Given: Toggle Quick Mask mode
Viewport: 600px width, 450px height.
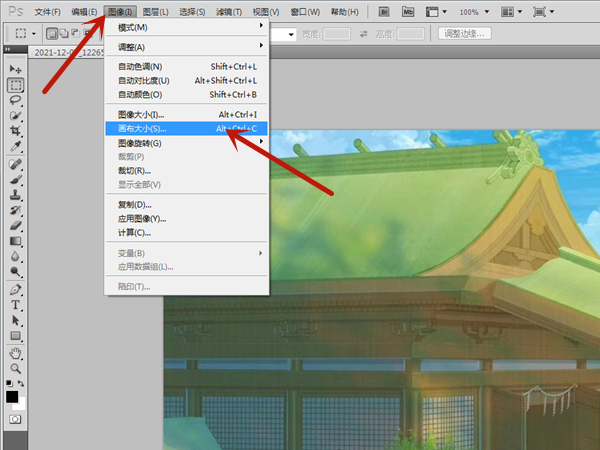Looking at the screenshot, I should click(15, 419).
